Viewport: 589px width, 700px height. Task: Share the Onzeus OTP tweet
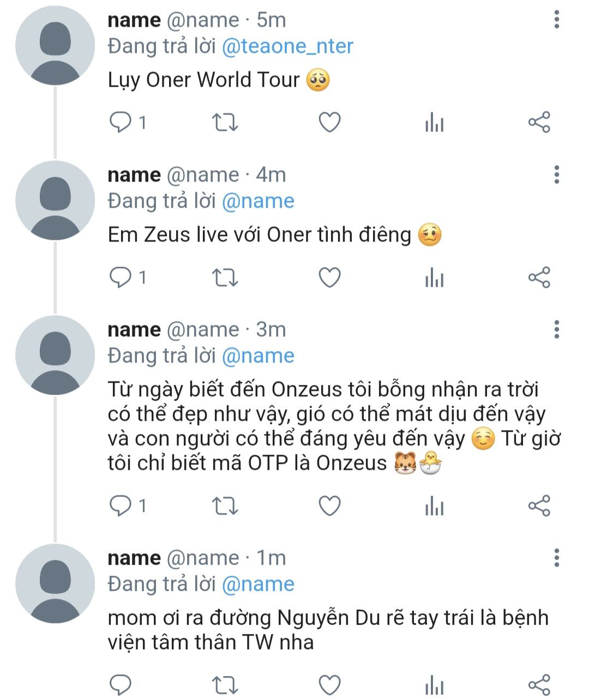click(x=539, y=506)
